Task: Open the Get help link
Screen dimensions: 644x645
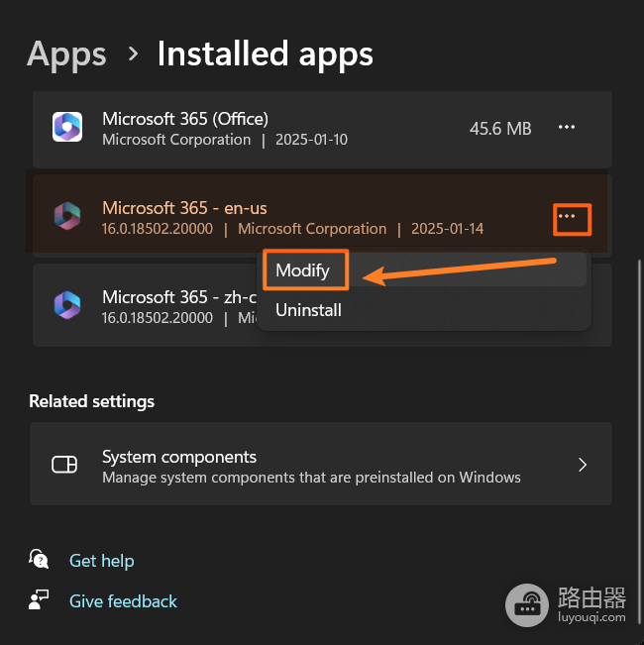Action: click(x=102, y=561)
